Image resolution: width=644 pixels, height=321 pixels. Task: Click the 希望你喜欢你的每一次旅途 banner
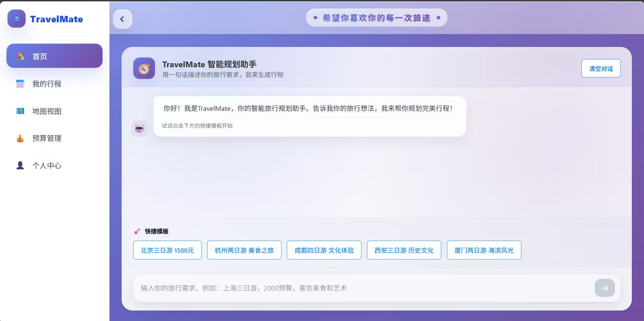pos(376,18)
